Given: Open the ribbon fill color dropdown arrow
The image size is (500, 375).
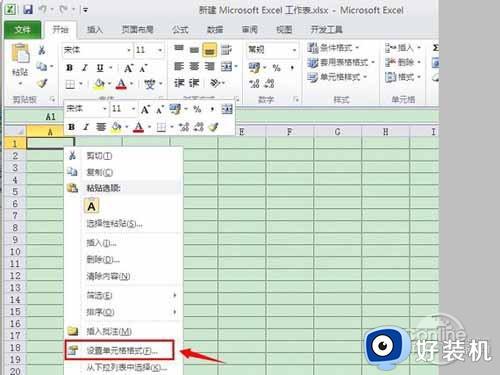Looking at the screenshot, I should [109, 84].
